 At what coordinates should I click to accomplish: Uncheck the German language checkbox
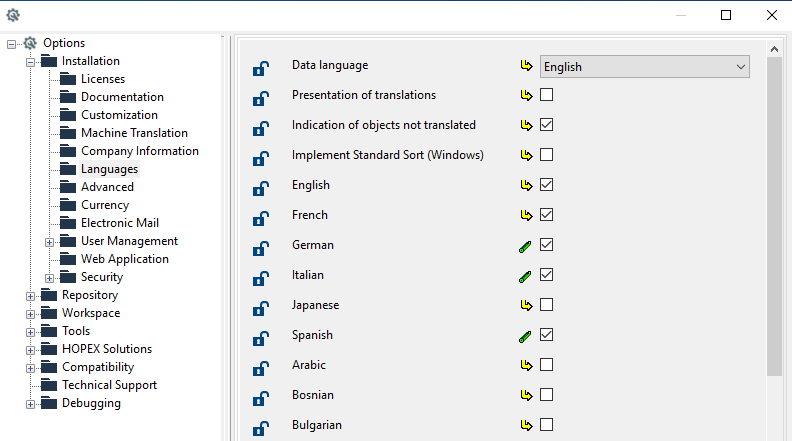pos(547,244)
